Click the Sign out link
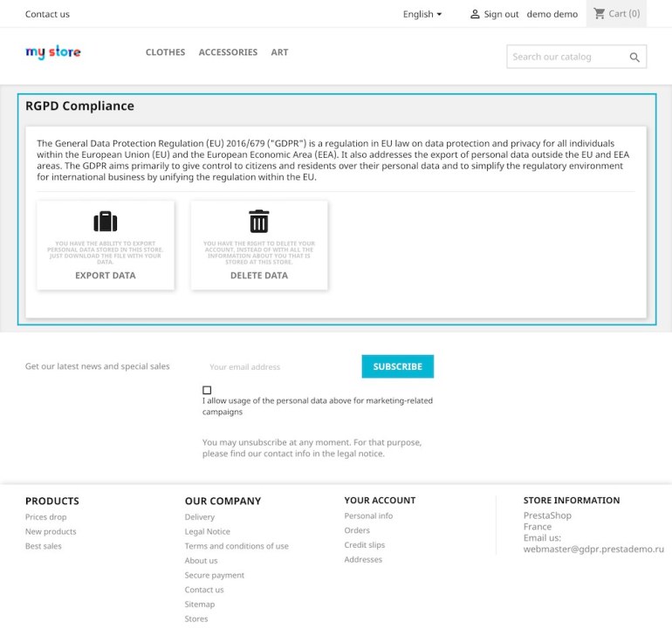 click(502, 14)
